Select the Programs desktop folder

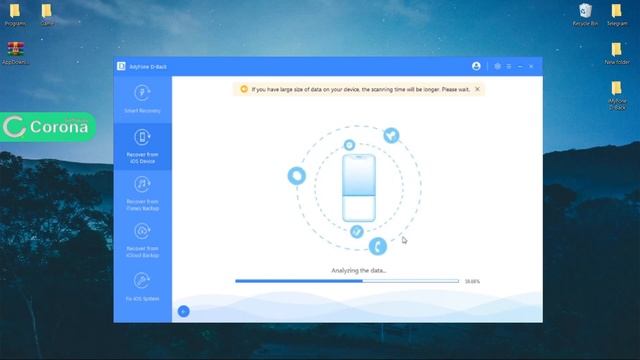pos(15,15)
